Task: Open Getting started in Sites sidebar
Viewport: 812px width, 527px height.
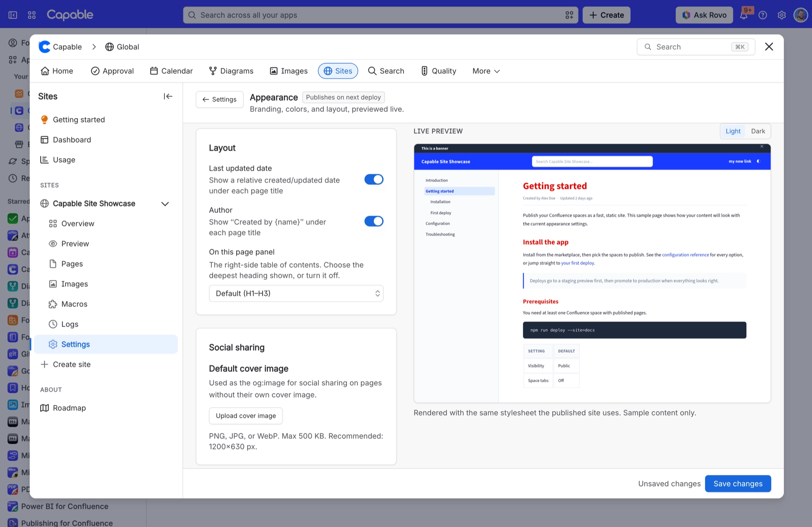Action: (x=106, y=120)
